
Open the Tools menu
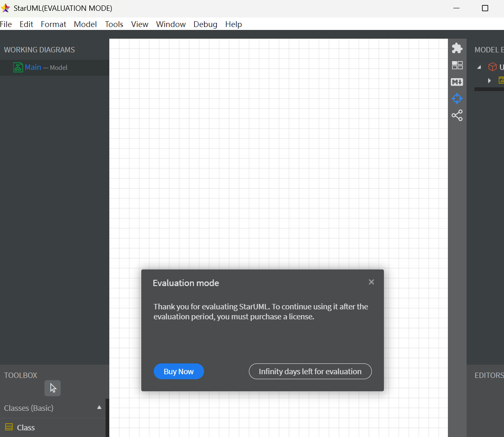click(x=114, y=24)
